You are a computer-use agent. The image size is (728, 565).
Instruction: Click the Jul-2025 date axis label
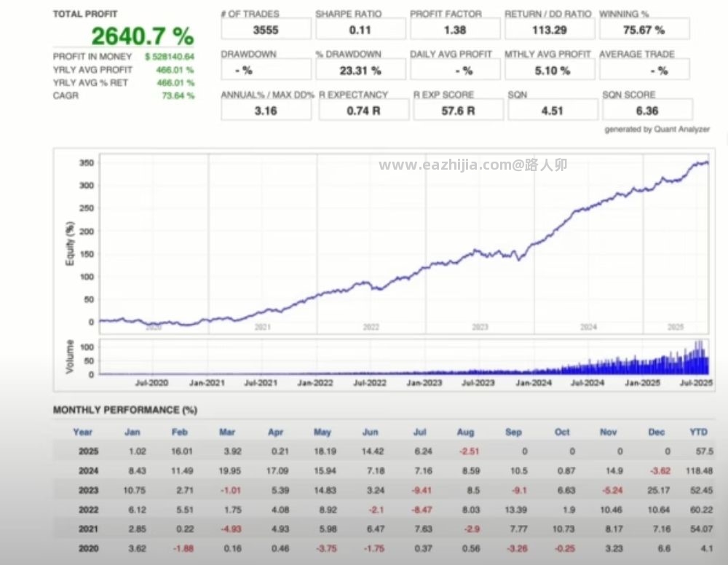click(696, 383)
